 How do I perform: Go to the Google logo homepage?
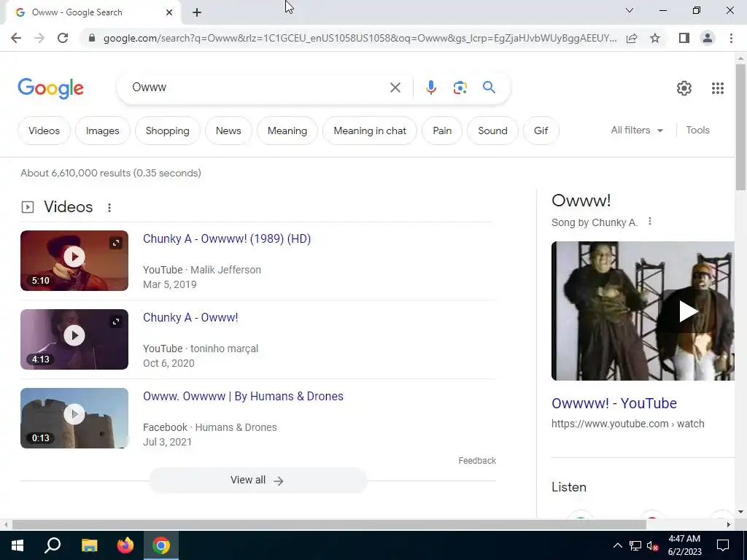[x=50, y=88]
